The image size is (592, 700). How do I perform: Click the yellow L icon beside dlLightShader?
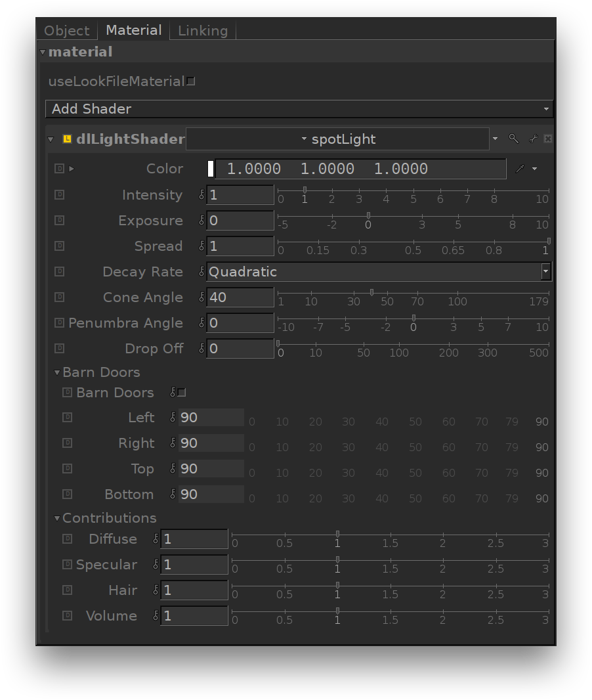(x=67, y=139)
